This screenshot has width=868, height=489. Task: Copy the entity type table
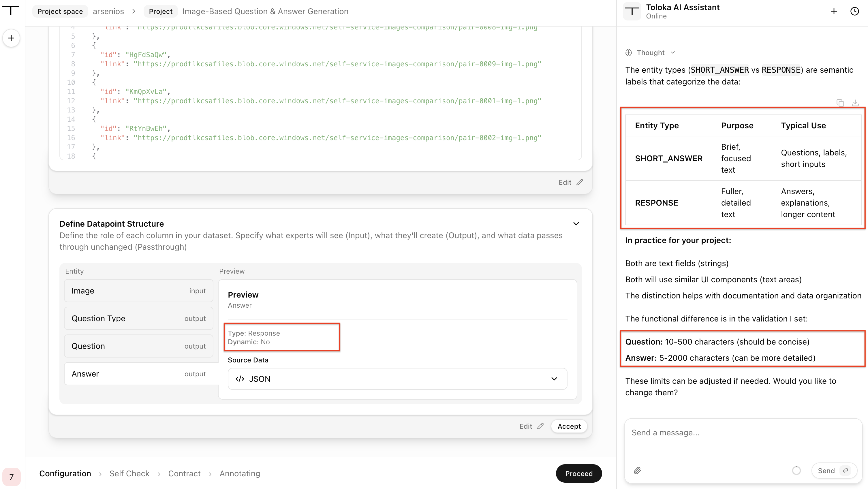[840, 103]
